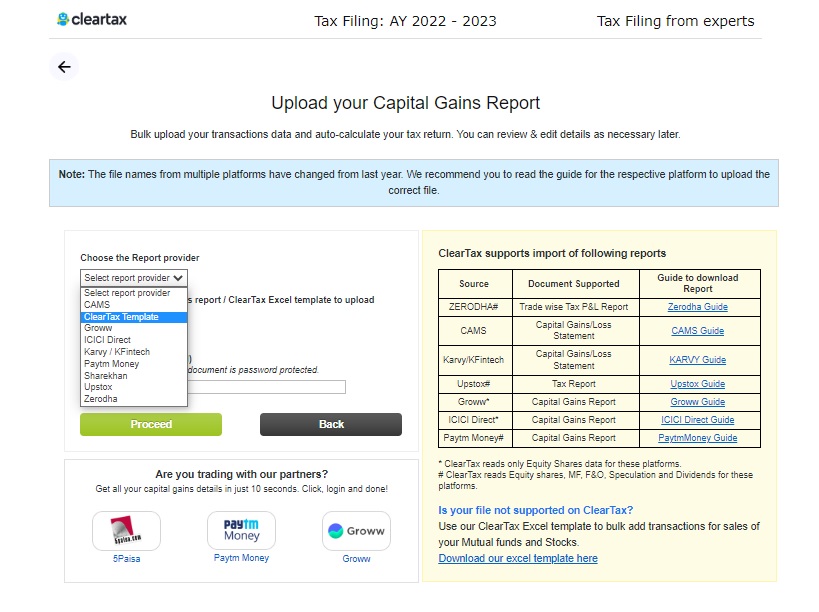Click the cleartax logo
Viewport: 819px width, 612px height.
[92, 20]
